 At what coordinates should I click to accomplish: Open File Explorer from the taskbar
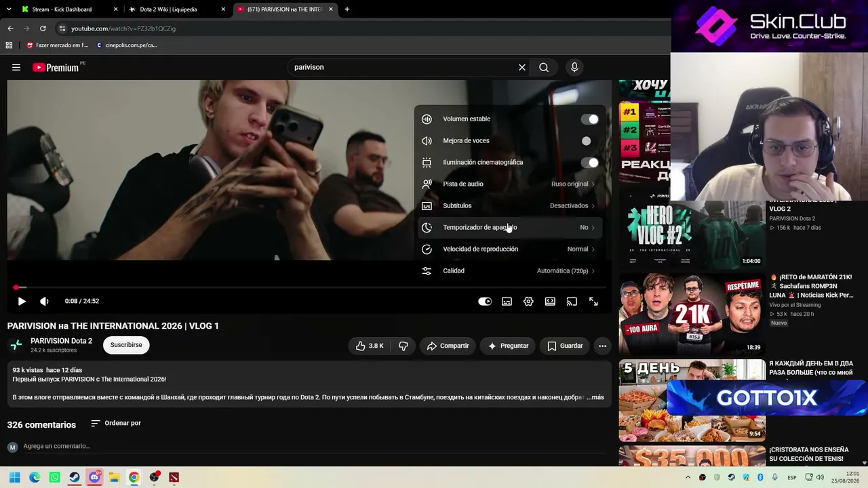click(115, 477)
